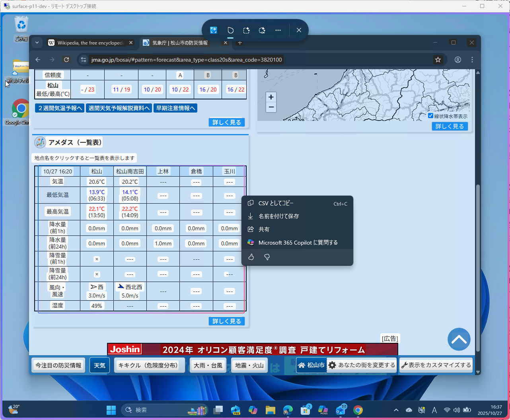Reload the 気象庁 page
Screen dimensions: 510x420
[x=66, y=59]
